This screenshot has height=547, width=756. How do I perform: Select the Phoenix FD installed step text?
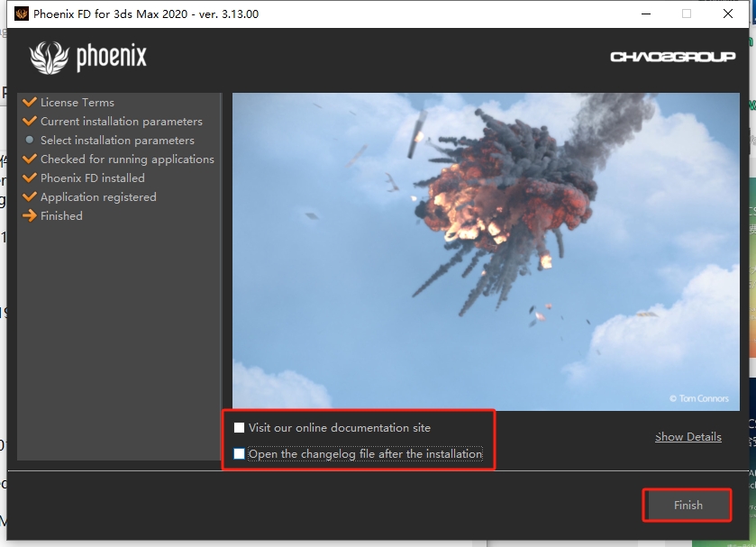tap(93, 178)
